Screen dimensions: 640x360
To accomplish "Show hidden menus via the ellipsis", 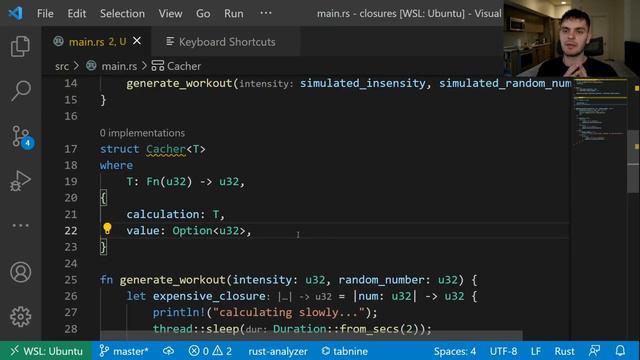I will [266, 13].
